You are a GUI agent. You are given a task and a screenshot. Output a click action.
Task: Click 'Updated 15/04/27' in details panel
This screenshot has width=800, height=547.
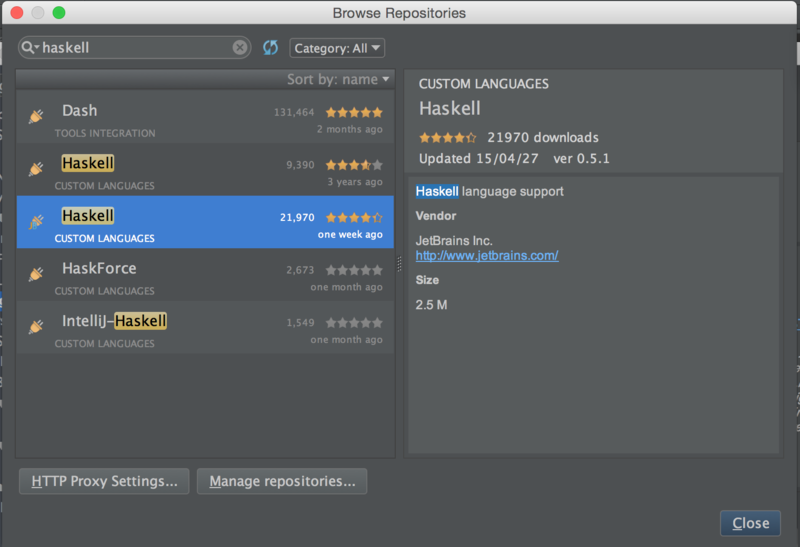(x=479, y=159)
